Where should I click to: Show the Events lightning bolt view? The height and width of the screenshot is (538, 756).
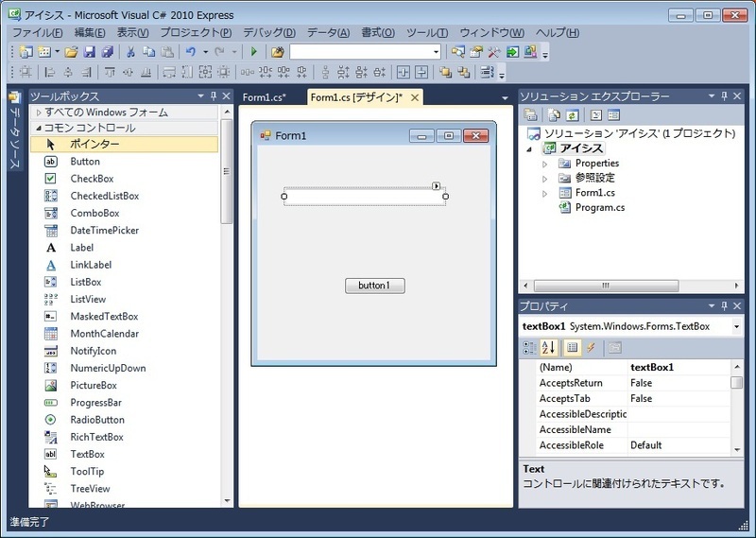[x=591, y=347]
